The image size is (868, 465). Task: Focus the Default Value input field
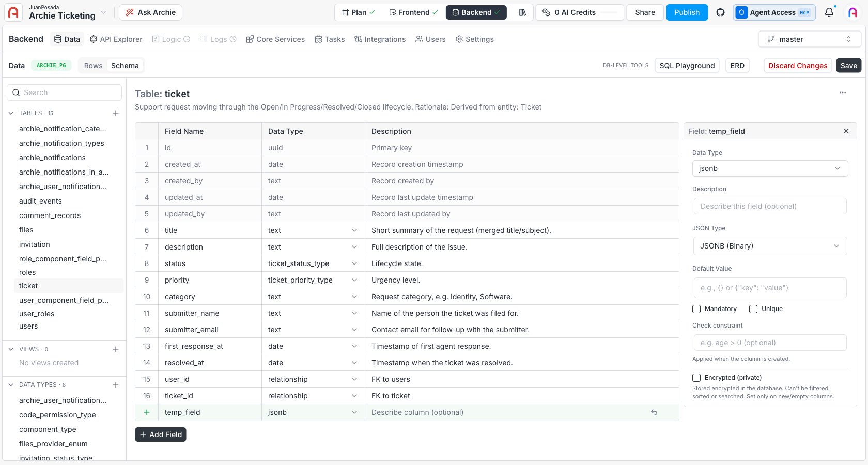click(770, 288)
